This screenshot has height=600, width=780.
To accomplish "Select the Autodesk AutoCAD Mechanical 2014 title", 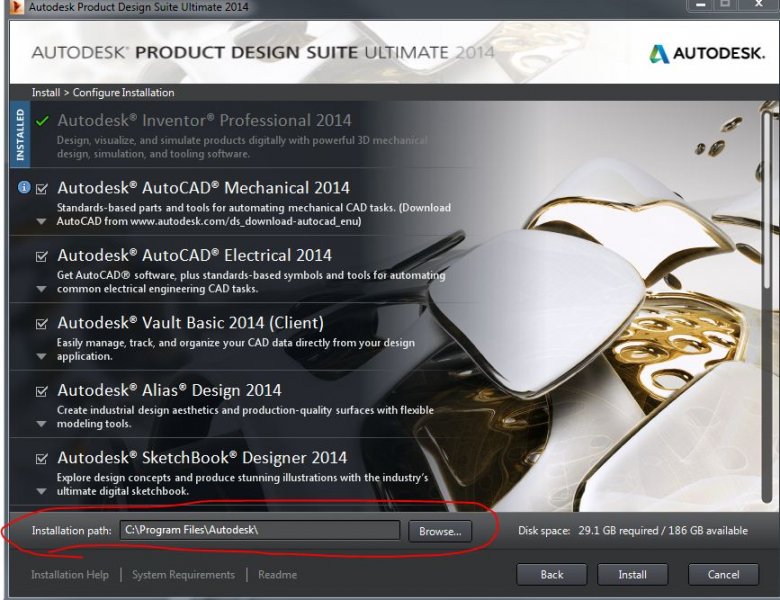I will coord(203,188).
